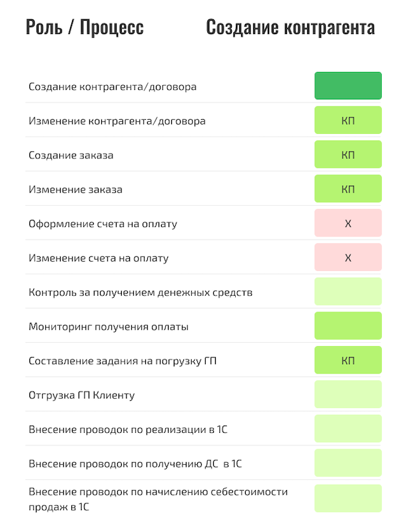Click dark green cell for Создание контрагента/договора
This screenshot has height=532, width=413.
tap(348, 86)
